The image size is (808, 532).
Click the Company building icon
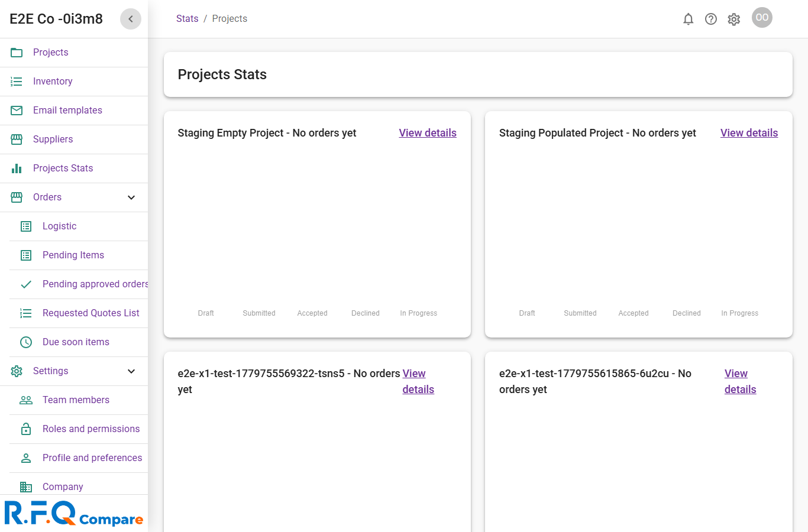26,487
